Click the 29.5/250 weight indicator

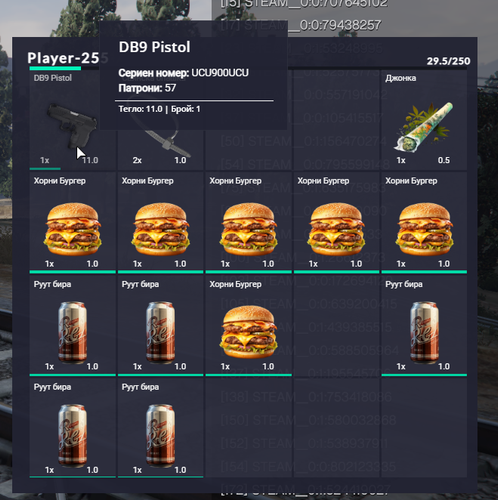coord(448,61)
